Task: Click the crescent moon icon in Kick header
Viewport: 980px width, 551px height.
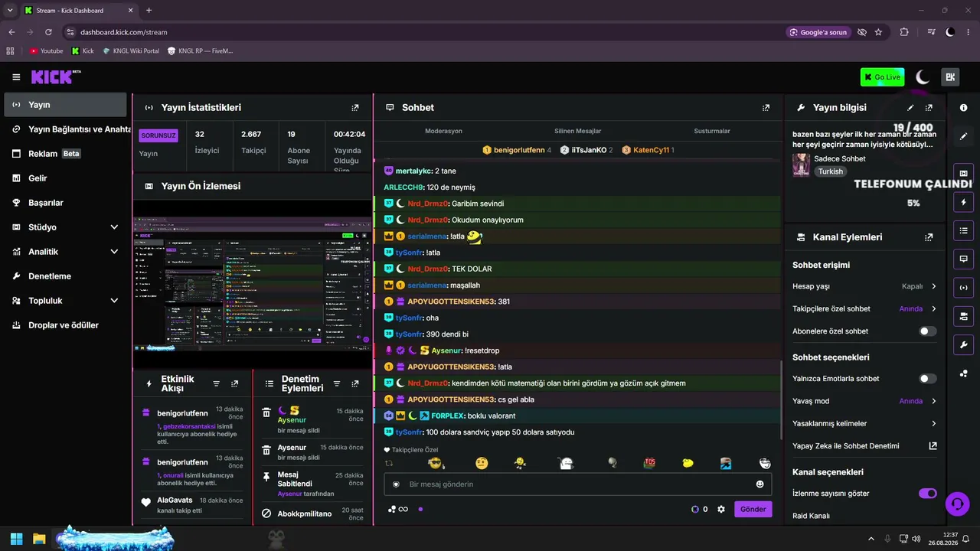Action: (923, 77)
